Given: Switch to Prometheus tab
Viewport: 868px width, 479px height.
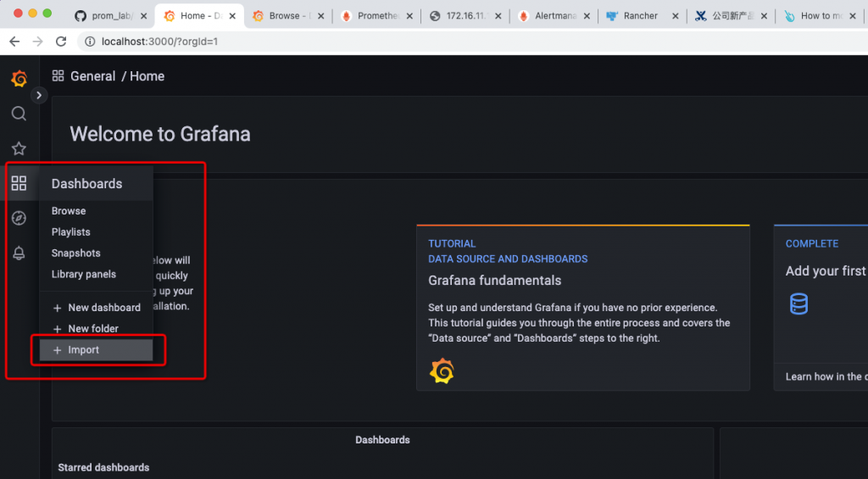Looking at the screenshot, I should (376, 16).
